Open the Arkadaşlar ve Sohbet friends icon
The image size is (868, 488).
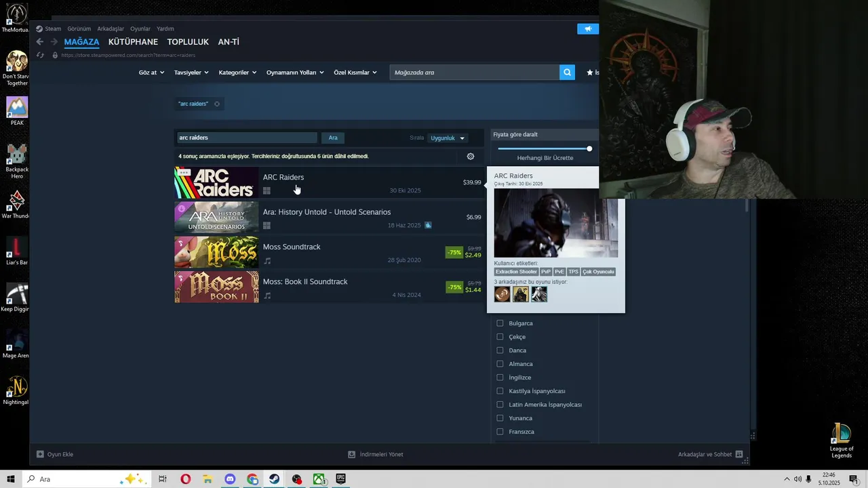739,454
